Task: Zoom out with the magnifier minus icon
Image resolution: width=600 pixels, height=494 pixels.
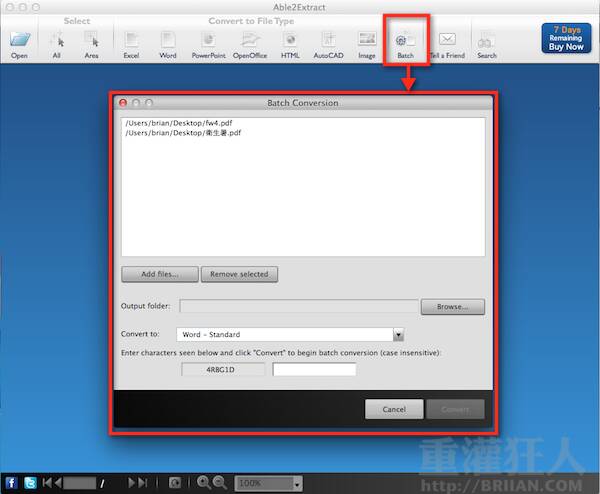Action: pyautogui.click(x=220, y=483)
